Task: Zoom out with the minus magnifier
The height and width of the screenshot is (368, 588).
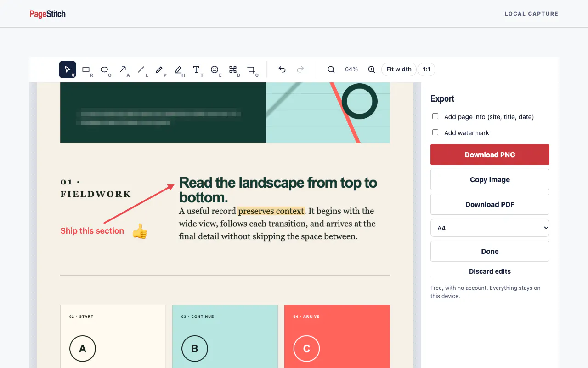Action: (331, 69)
